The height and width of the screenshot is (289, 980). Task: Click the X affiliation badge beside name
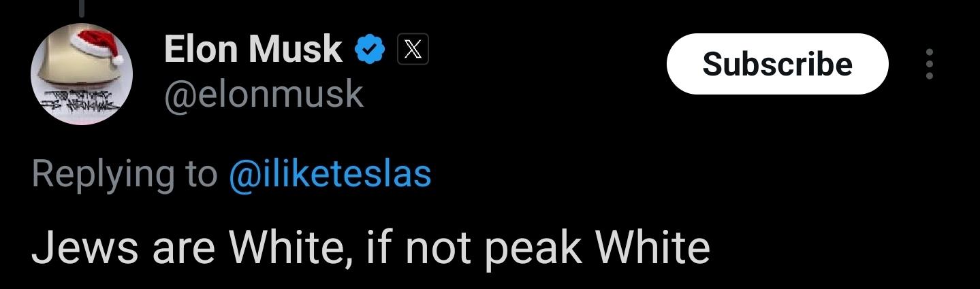click(411, 50)
